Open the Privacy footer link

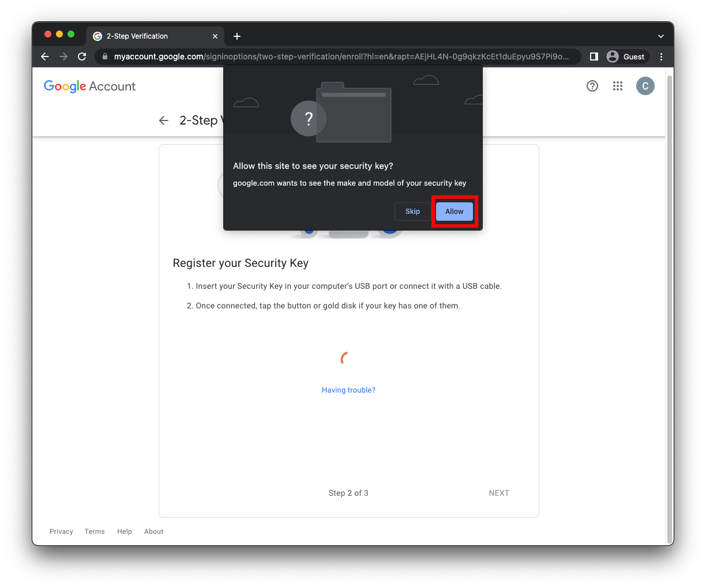click(x=61, y=532)
